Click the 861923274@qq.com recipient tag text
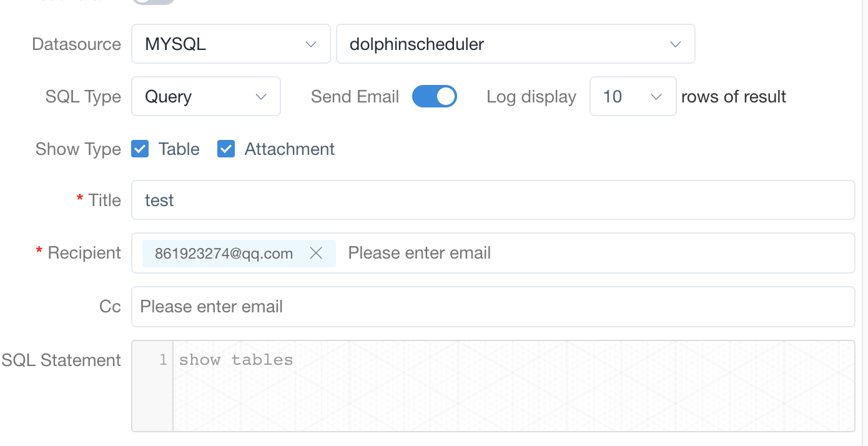The height and width of the screenshot is (446, 868). click(224, 253)
